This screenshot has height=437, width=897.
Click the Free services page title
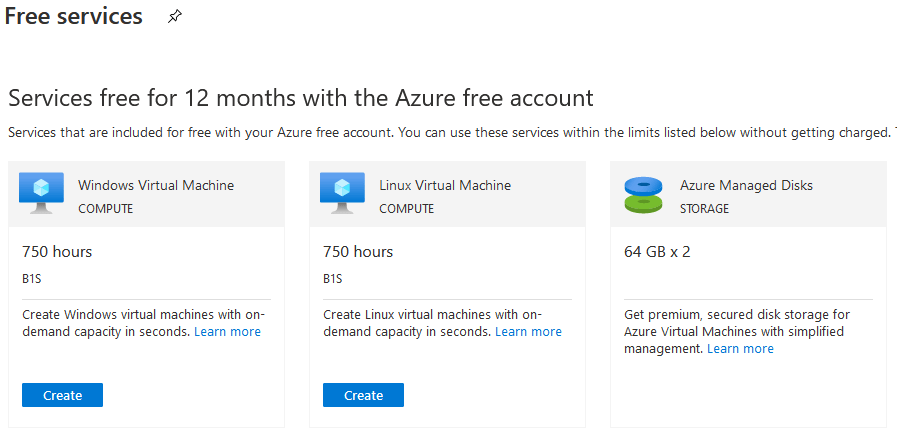(74, 17)
